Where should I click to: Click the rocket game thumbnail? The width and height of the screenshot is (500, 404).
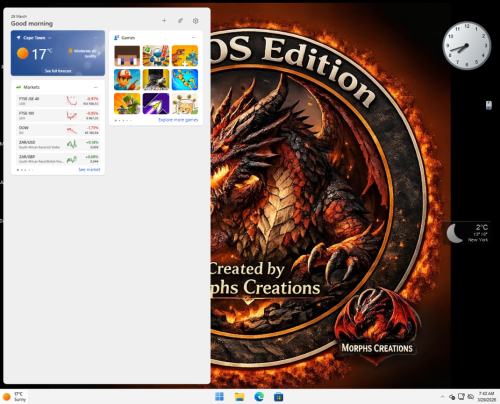tap(156, 104)
